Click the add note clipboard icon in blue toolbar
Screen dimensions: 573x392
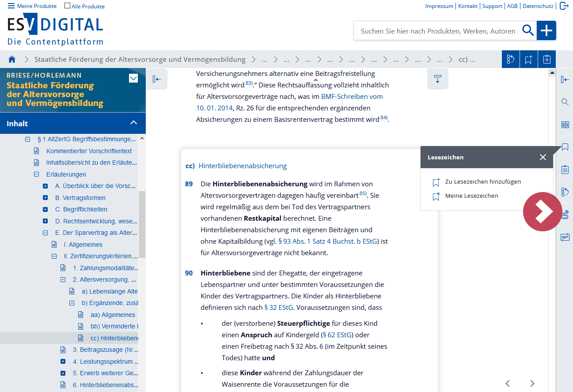click(x=547, y=59)
